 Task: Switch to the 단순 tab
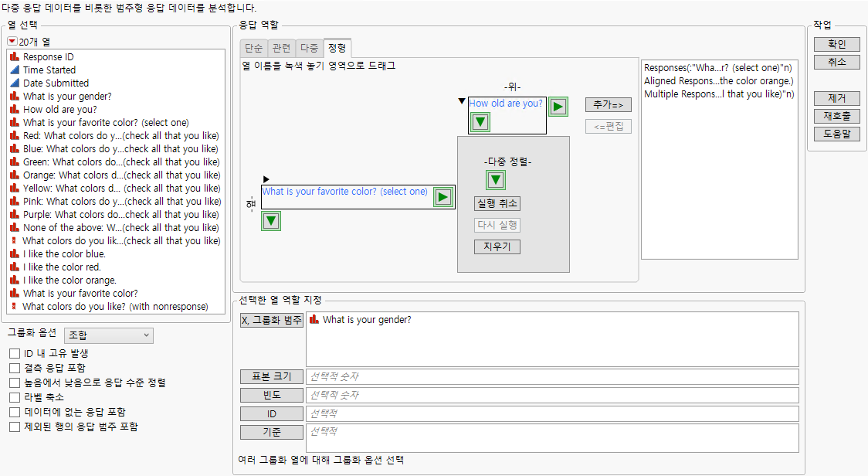pos(253,47)
